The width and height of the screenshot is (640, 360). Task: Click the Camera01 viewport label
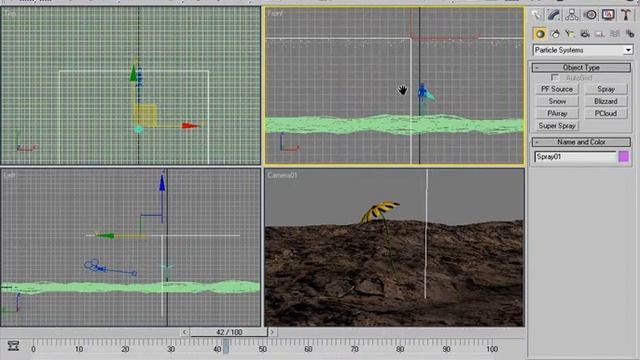tap(282, 176)
